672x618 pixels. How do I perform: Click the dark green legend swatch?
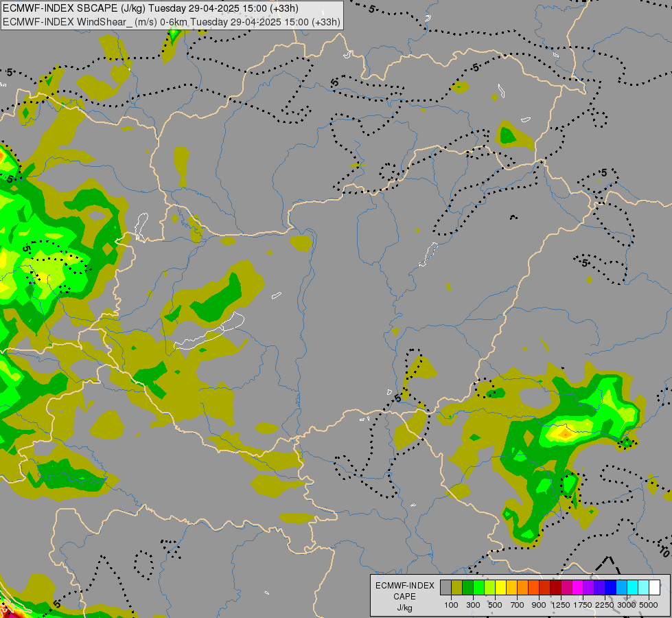coord(467,588)
